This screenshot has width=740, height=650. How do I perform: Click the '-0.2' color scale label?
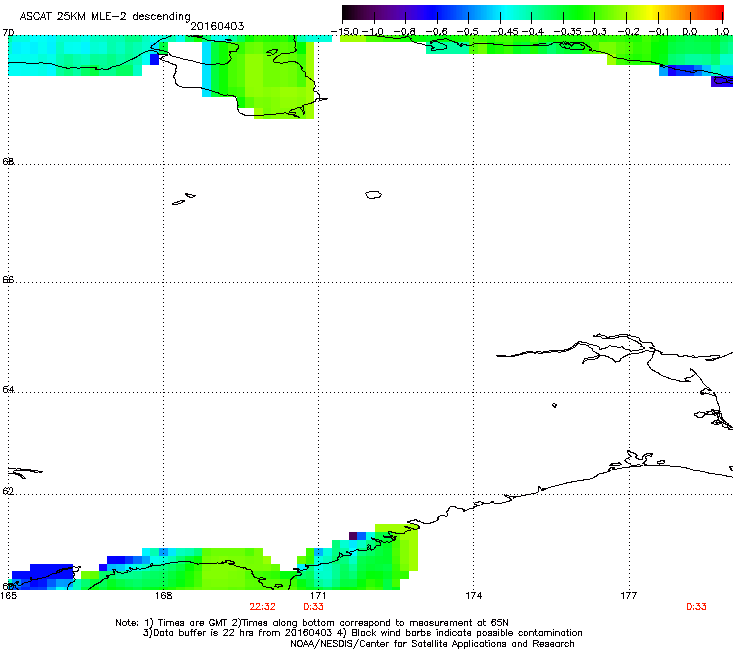[629, 32]
